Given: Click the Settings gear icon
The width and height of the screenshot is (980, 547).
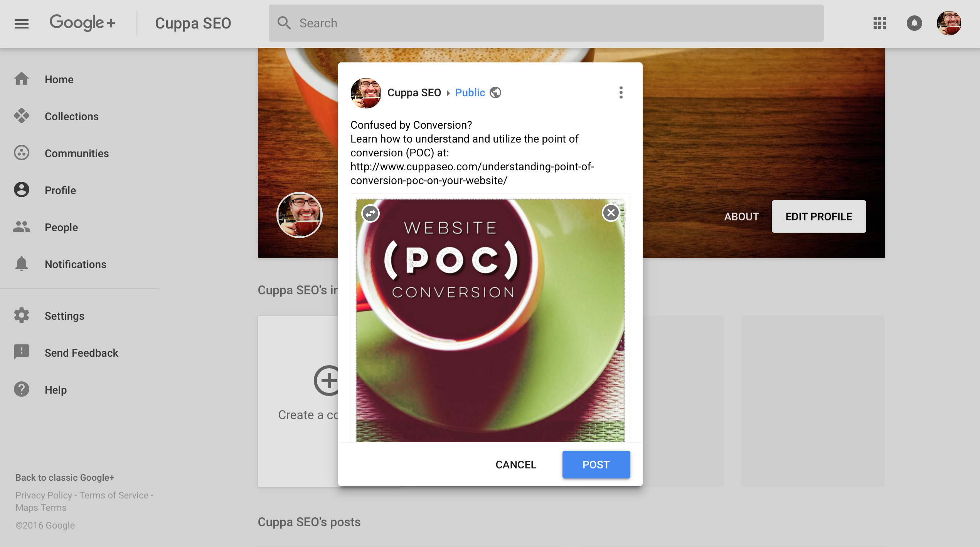Looking at the screenshot, I should [22, 315].
